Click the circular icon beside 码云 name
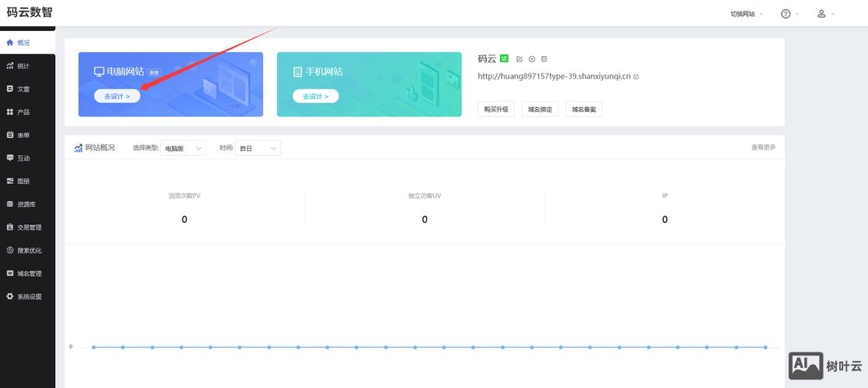This screenshot has width=868, height=388. pos(532,59)
